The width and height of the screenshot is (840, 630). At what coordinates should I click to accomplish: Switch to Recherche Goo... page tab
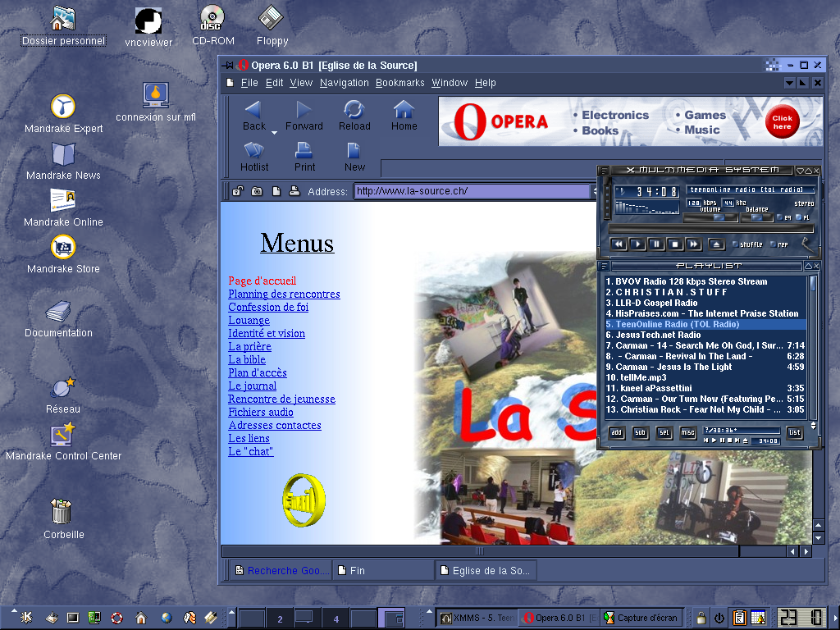282,571
